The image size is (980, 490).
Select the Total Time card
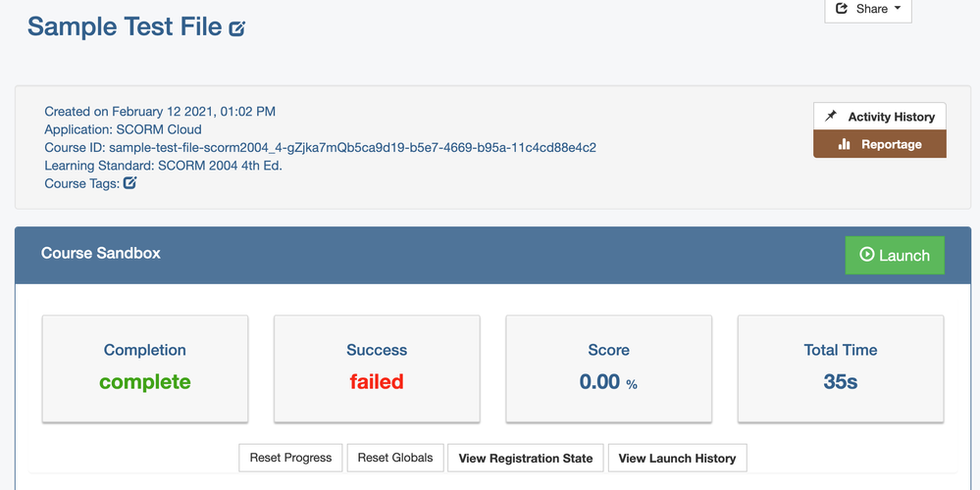coord(841,368)
